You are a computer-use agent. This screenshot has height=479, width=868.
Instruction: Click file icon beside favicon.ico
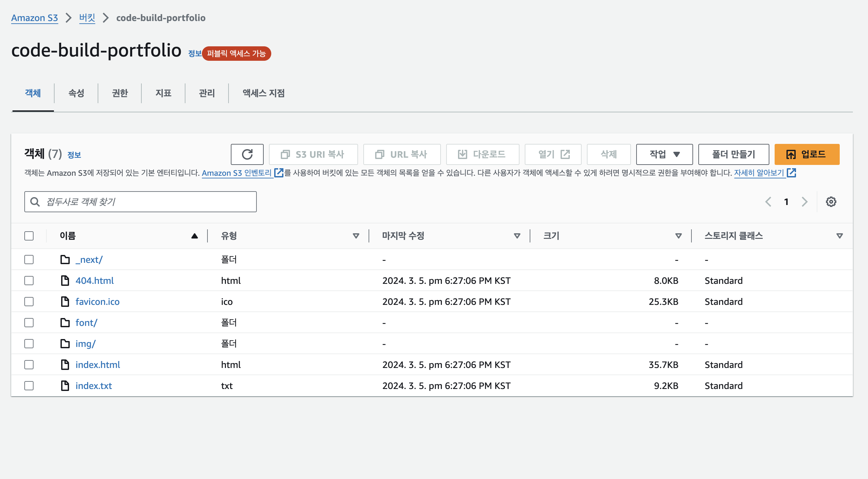[65, 302]
